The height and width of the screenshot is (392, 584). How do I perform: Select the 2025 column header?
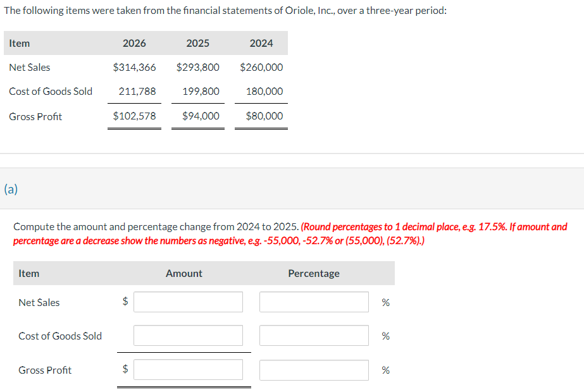coord(197,43)
